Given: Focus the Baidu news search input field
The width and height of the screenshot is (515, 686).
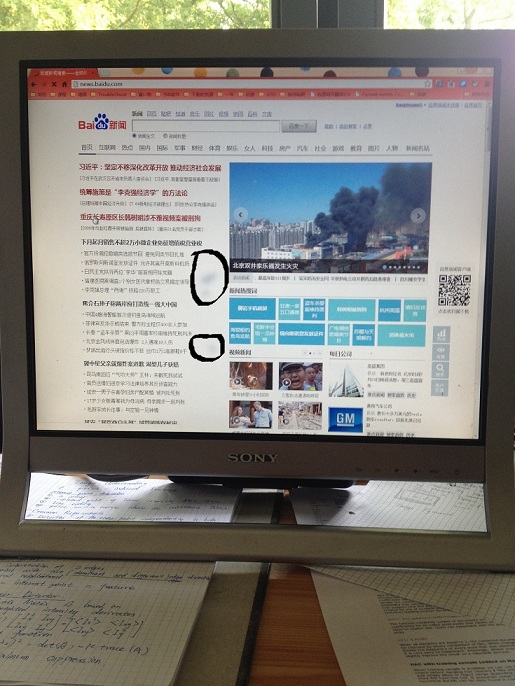Looking at the screenshot, I should (206, 126).
